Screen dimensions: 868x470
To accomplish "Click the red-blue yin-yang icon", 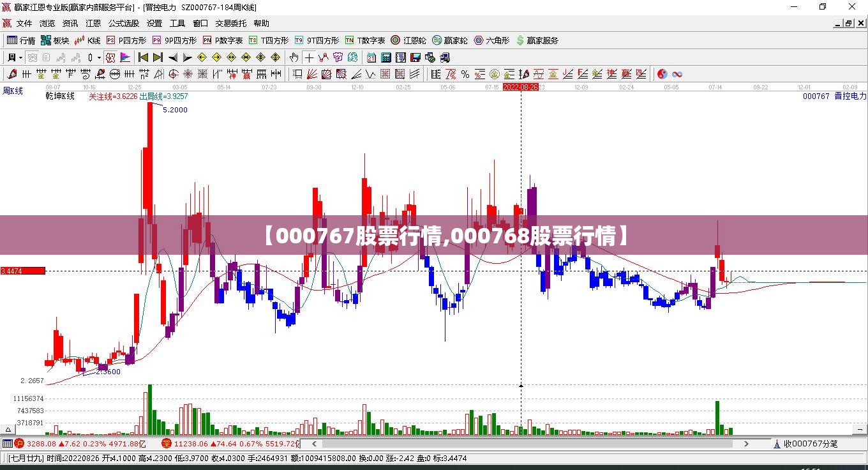I will (x=662, y=74).
